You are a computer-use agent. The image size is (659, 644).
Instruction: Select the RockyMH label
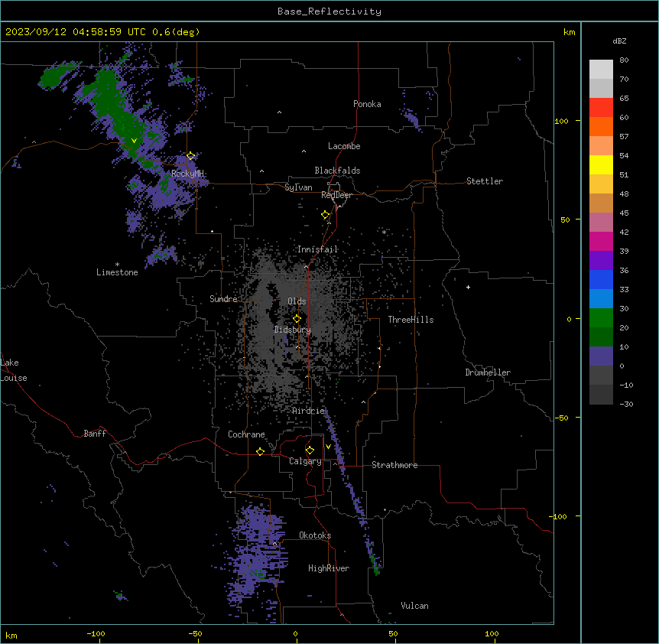pos(187,174)
